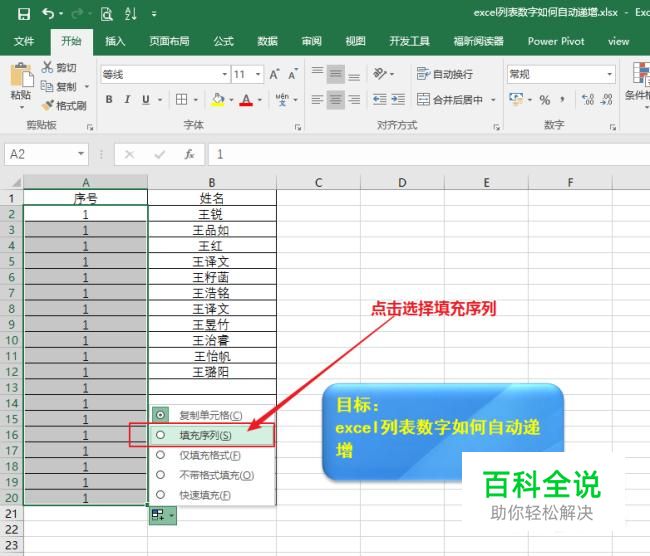The height and width of the screenshot is (556, 650).
Task: Click the Undo arrow icon
Action: [49, 14]
